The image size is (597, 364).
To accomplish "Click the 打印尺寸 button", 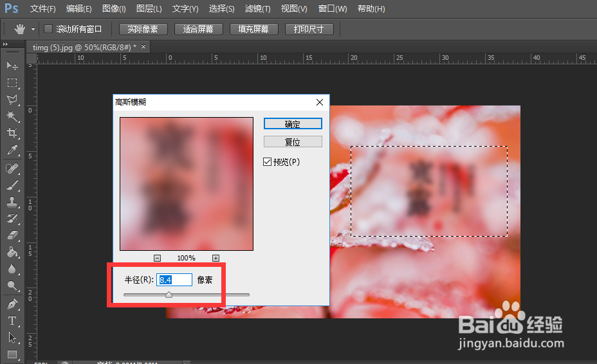I will point(309,29).
